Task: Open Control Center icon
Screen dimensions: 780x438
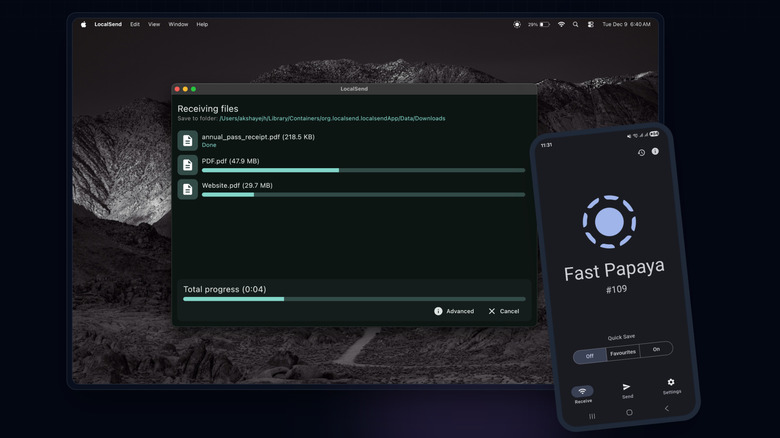Action: point(590,24)
